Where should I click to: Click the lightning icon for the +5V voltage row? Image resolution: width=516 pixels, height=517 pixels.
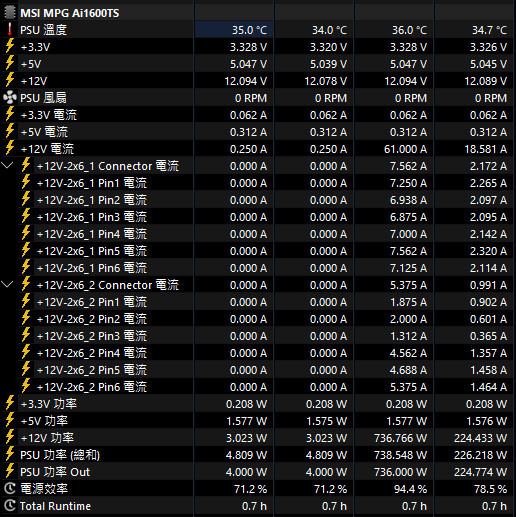[10, 63]
